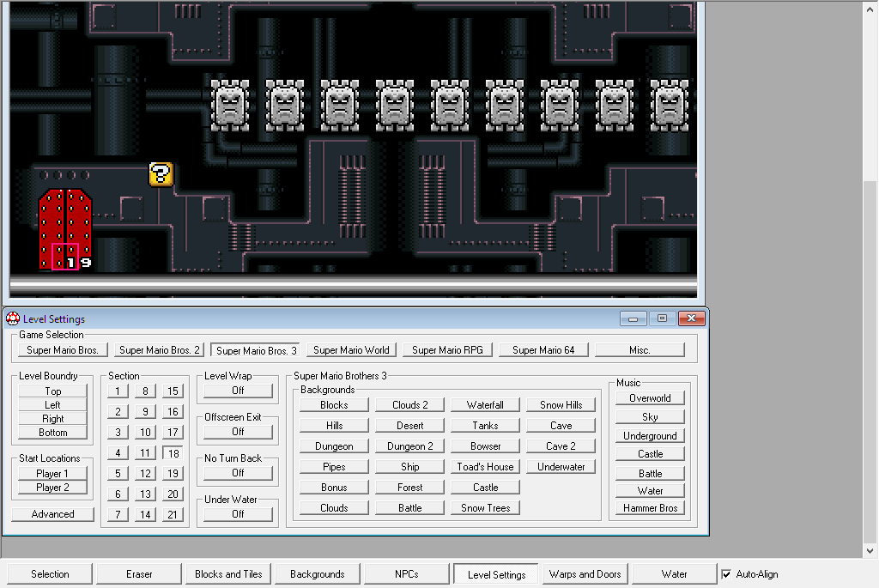The width and height of the screenshot is (879, 588).
Task: Choose Super Mario Bros. game
Action: click(63, 350)
